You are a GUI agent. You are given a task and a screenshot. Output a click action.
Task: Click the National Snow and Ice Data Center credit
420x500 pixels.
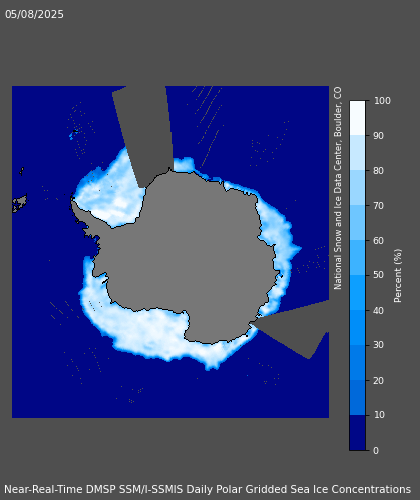[338, 188]
